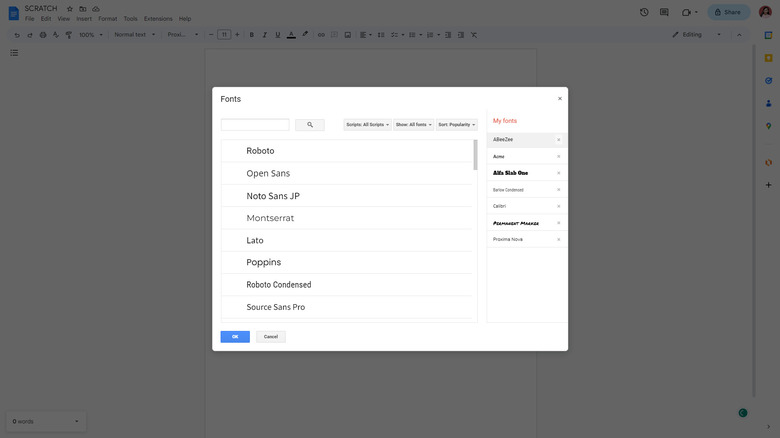The width and height of the screenshot is (780, 438).
Task: Click the font search magnifier button
Action: tap(310, 125)
